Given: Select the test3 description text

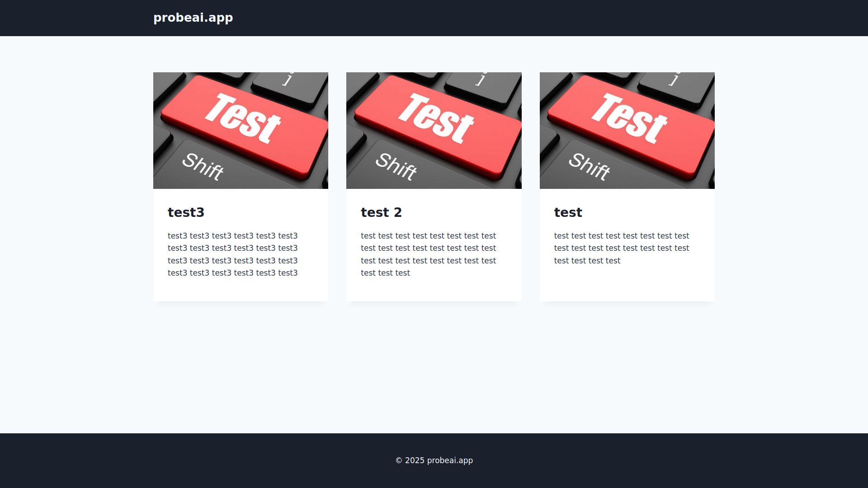Looking at the screenshot, I should coord(232,254).
